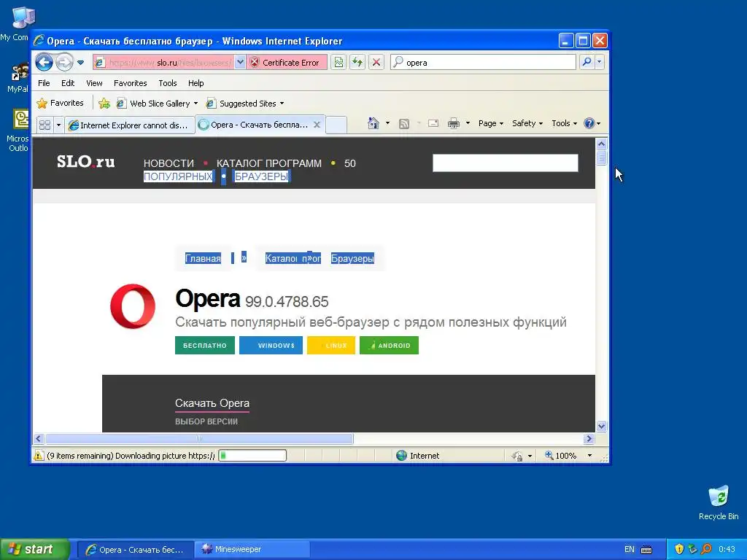The width and height of the screenshot is (747, 560).
Task: Click the SLO.ru site logo
Action: point(86,162)
